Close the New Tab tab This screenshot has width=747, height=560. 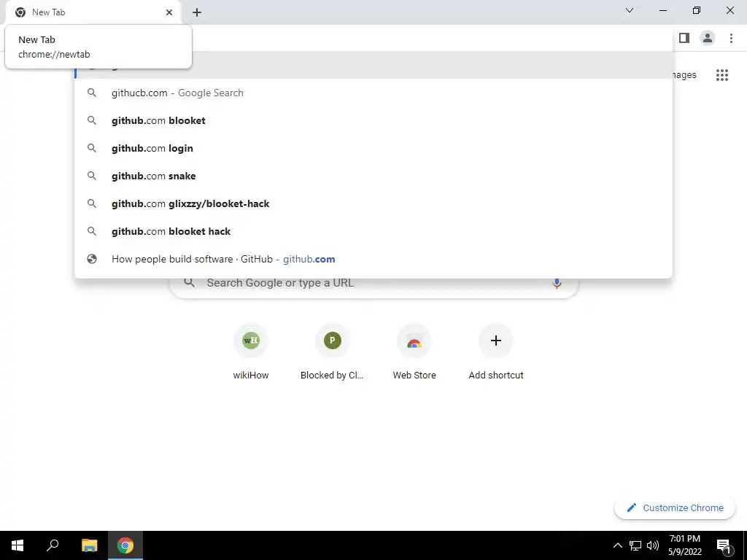169,12
